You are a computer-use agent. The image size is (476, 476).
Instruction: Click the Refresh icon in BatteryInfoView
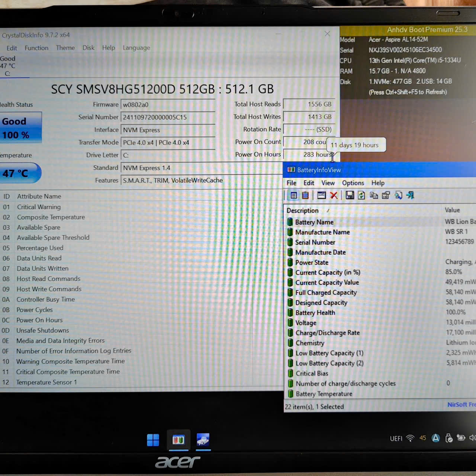[x=361, y=195]
